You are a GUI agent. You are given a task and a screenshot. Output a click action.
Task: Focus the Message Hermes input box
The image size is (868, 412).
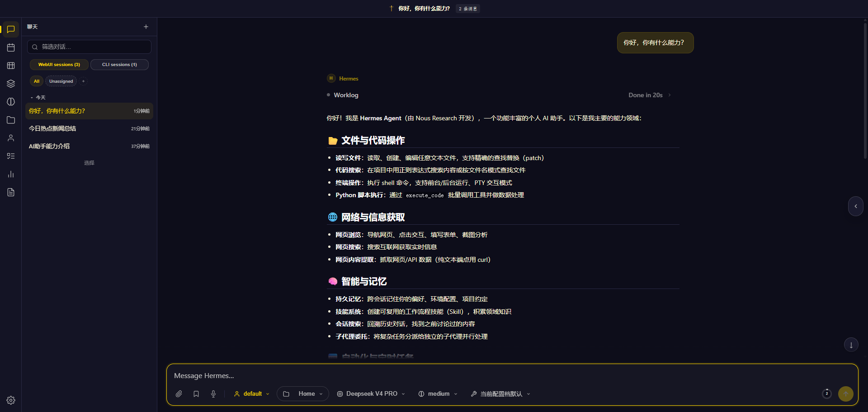(512, 376)
